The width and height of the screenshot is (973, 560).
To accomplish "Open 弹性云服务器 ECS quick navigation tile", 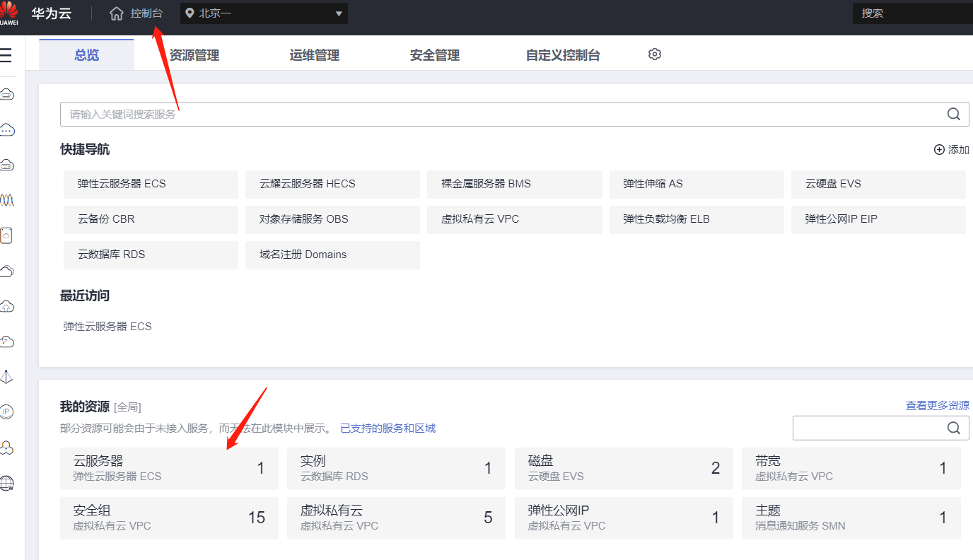I will (151, 184).
